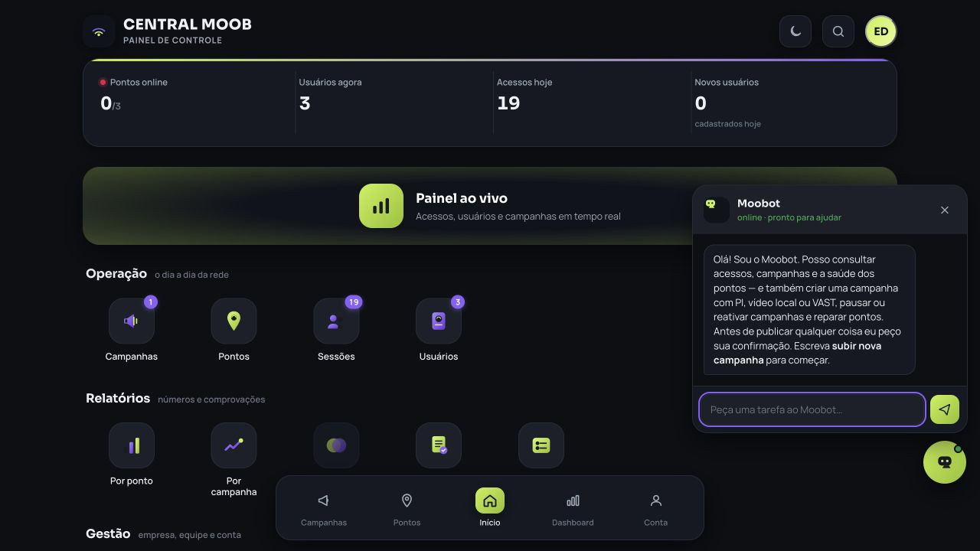This screenshot has height=551, width=980.
Task: Click the Central Moob wifi logo
Action: click(x=99, y=31)
